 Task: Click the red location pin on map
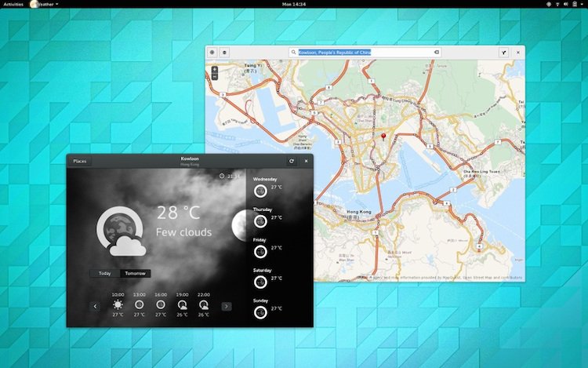(x=383, y=137)
